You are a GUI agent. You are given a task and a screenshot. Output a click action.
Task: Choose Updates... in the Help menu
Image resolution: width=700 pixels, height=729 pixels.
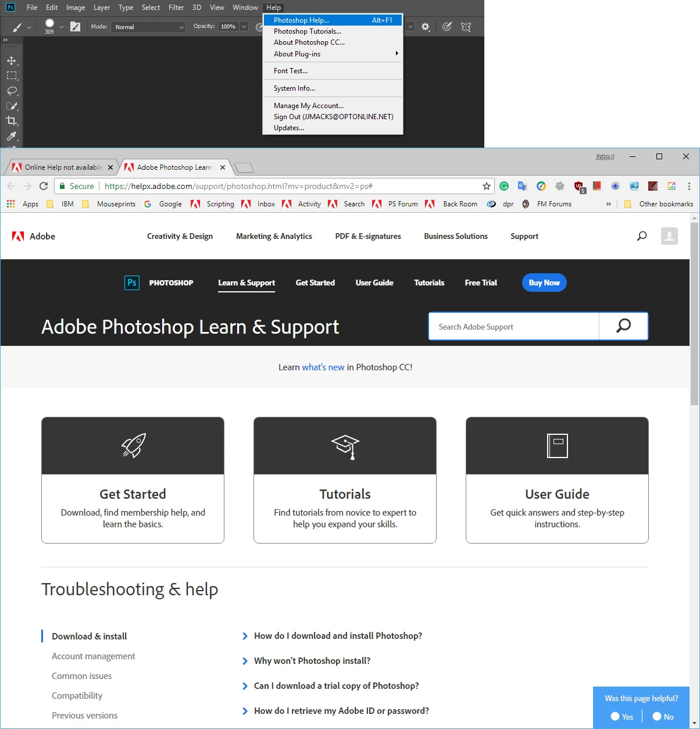(x=333, y=128)
